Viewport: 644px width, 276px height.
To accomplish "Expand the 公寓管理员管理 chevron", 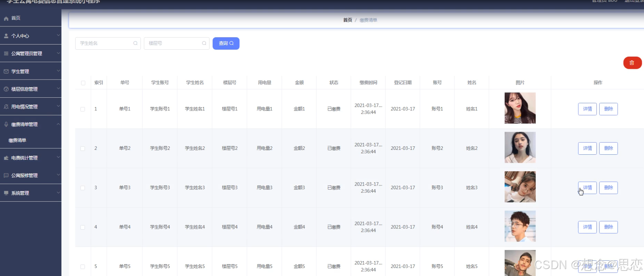I will [x=58, y=53].
